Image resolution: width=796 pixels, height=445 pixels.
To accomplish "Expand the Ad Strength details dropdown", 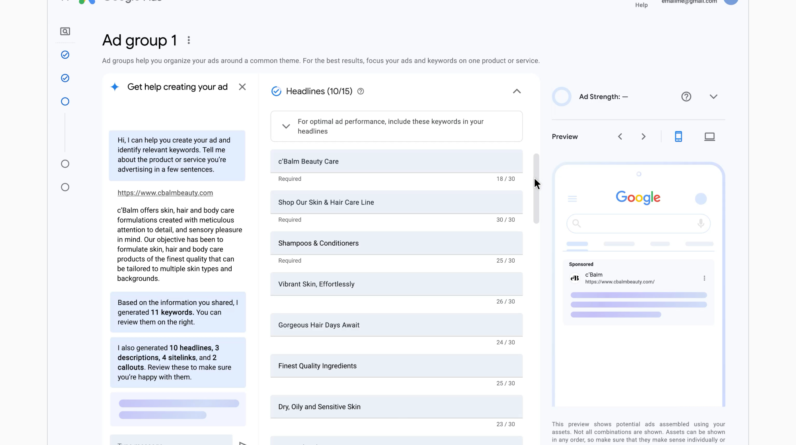I will (x=713, y=97).
